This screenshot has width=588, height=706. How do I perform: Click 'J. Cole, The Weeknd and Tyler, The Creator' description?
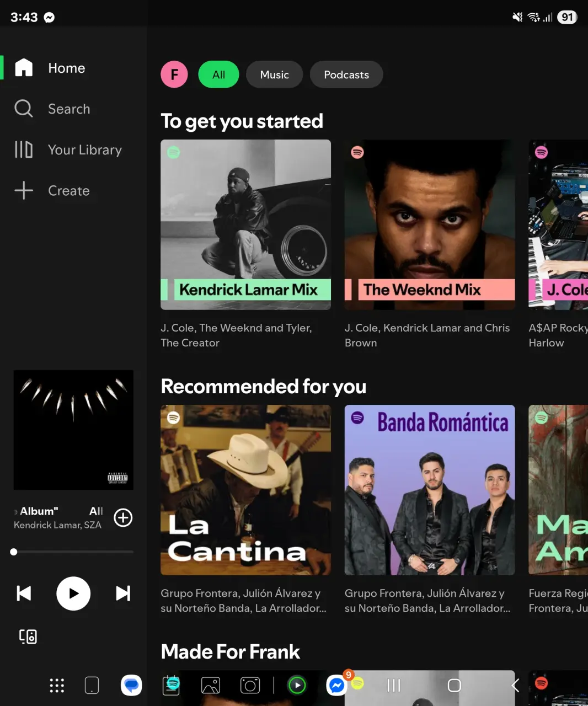(236, 335)
